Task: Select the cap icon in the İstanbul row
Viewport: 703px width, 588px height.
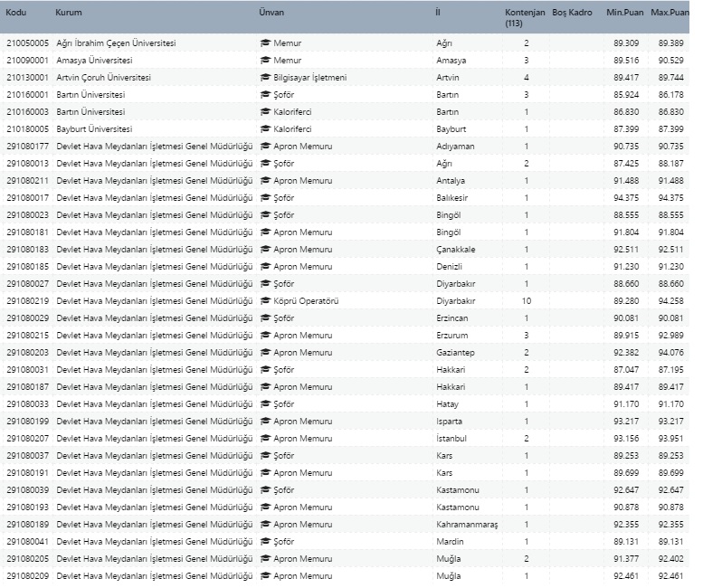Action: pyautogui.click(x=265, y=439)
